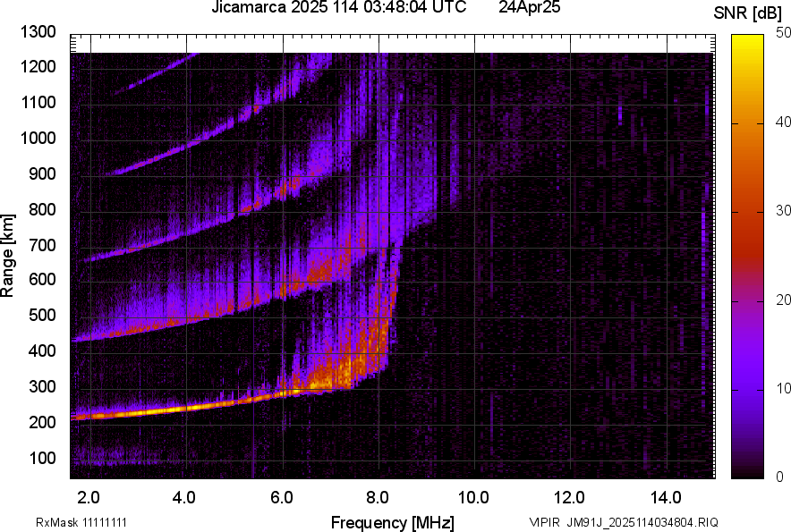Click range tick label '600'
The width and height of the screenshot is (791, 532).
coord(42,279)
